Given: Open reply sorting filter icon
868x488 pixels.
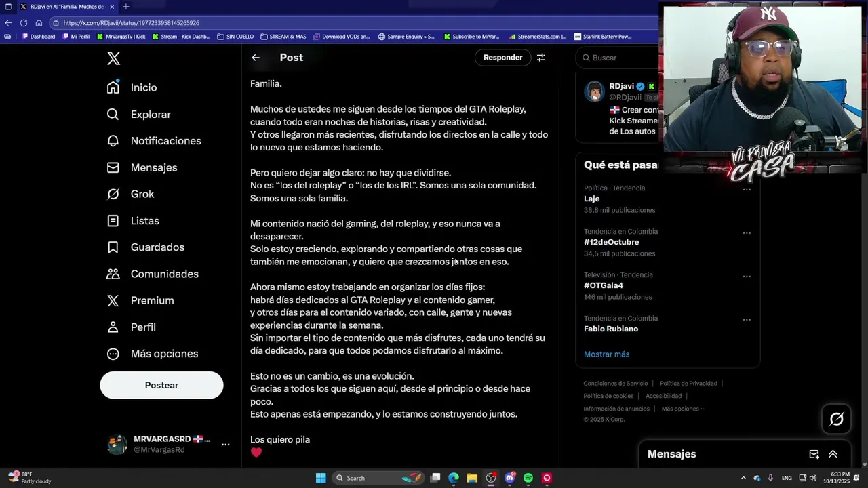Looking at the screenshot, I should 541,58.
